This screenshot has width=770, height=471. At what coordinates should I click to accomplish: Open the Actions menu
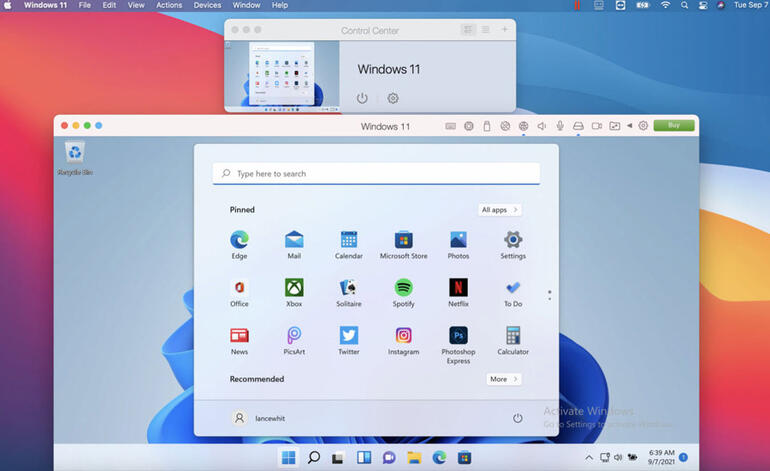(x=169, y=5)
